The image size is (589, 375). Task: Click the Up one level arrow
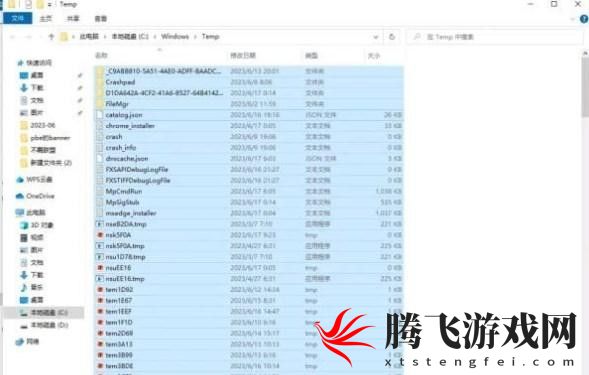click(x=51, y=36)
